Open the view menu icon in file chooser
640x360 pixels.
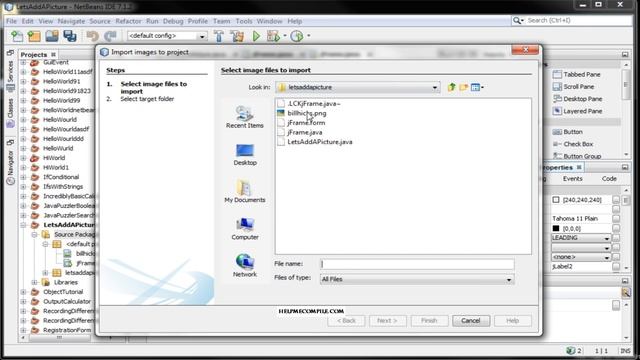477,87
